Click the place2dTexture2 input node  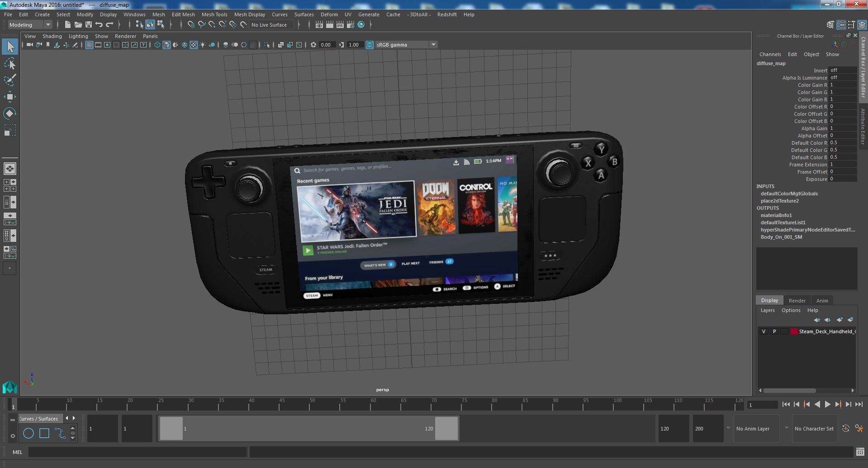click(x=779, y=201)
